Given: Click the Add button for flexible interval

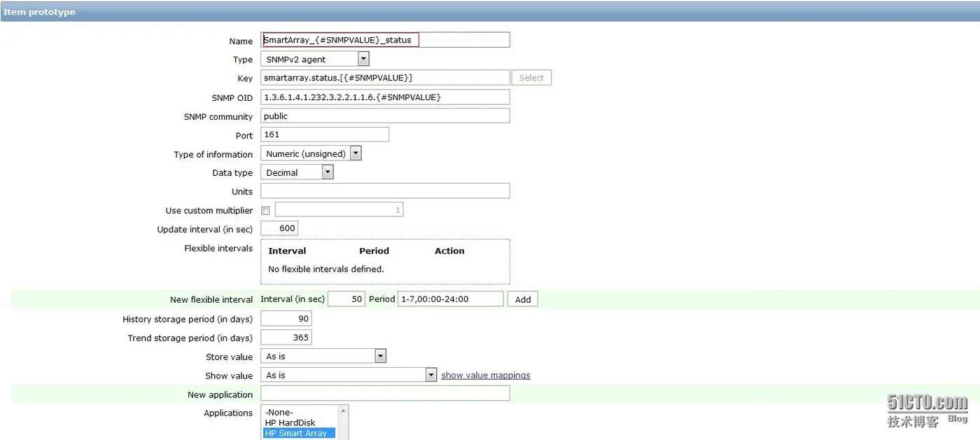Looking at the screenshot, I should coord(523,299).
